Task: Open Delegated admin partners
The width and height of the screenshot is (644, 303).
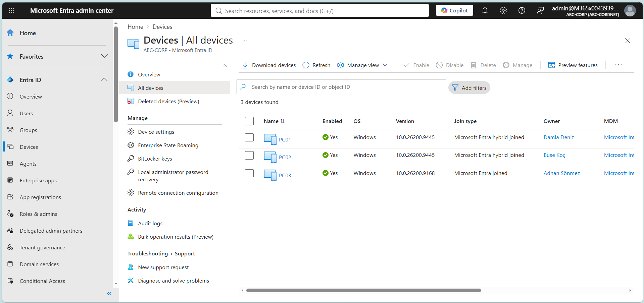Action: [51, 231]
